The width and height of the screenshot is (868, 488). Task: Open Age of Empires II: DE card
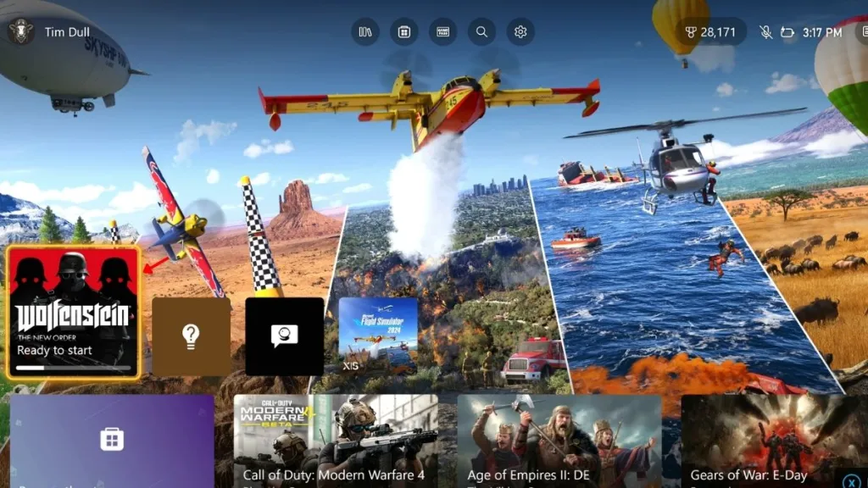point(559,441)
